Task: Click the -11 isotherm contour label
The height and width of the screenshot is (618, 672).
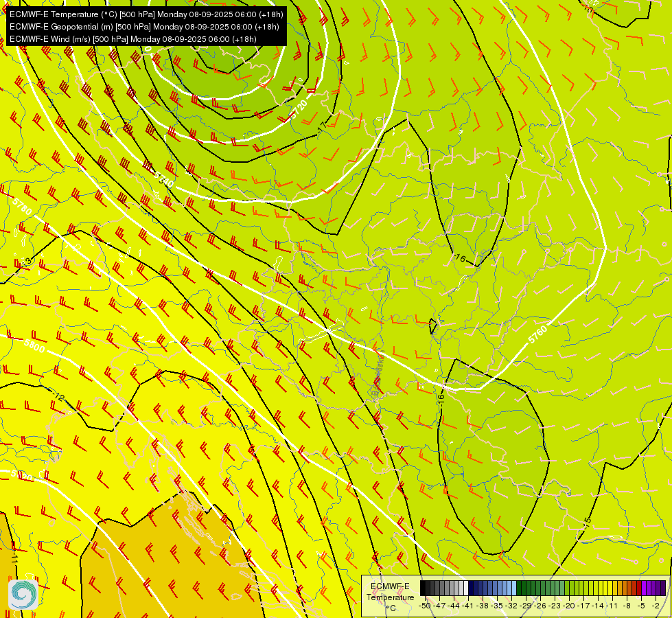Action: (14, 558)
